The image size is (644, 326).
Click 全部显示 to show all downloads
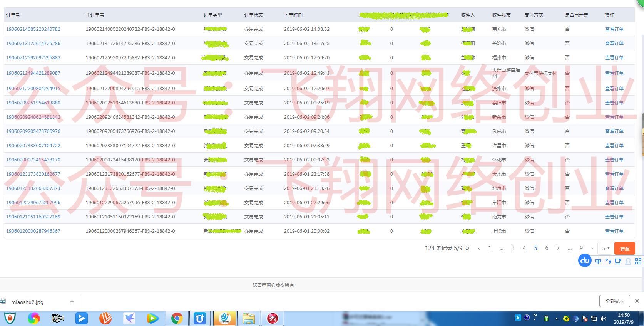coord(614,301)
